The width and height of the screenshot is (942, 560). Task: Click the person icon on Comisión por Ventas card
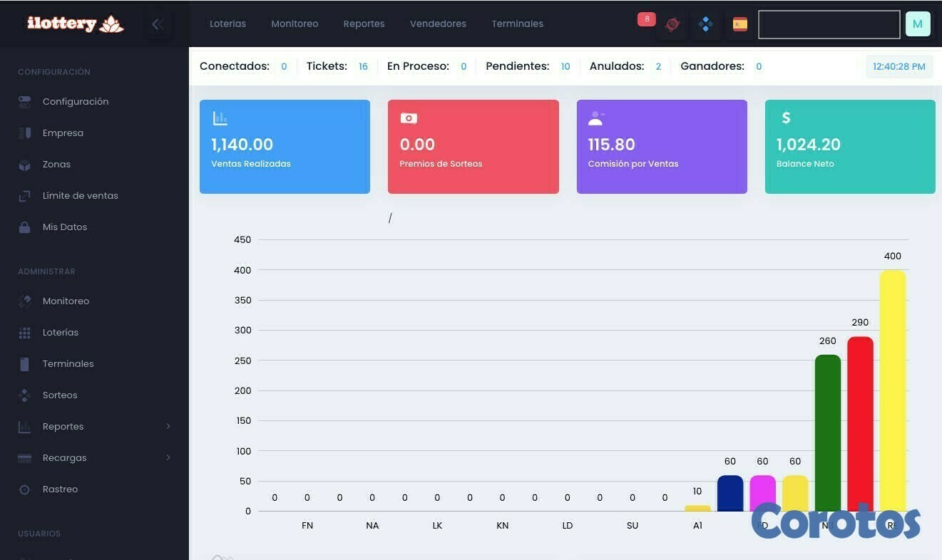tap(595, 117)
